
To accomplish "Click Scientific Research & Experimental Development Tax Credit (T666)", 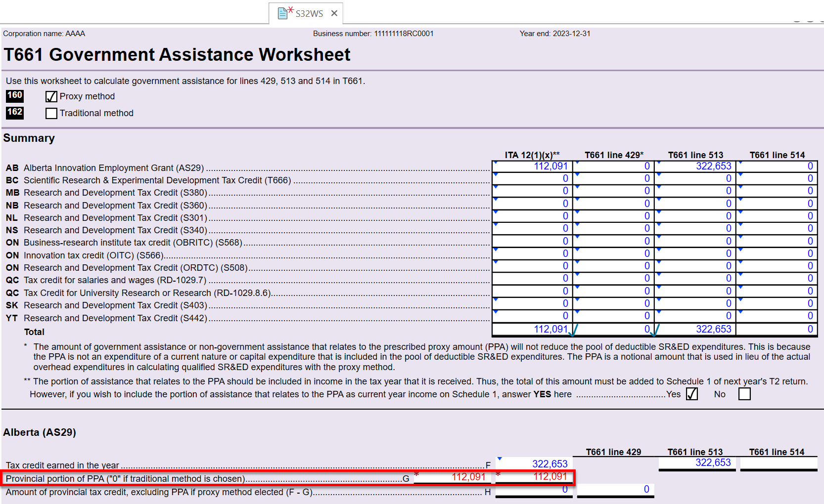I will coord(157,180).
